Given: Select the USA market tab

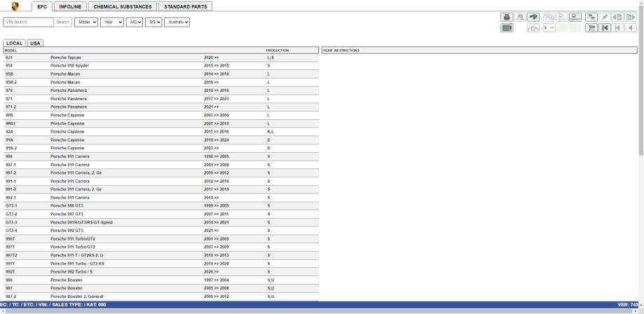Looking at the screenshot, I should 35,43.
